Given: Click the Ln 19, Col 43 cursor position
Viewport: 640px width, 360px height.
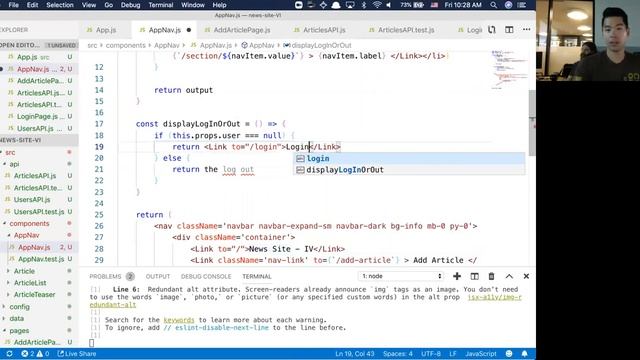Looking at the screenshot, I should point(354,354).
